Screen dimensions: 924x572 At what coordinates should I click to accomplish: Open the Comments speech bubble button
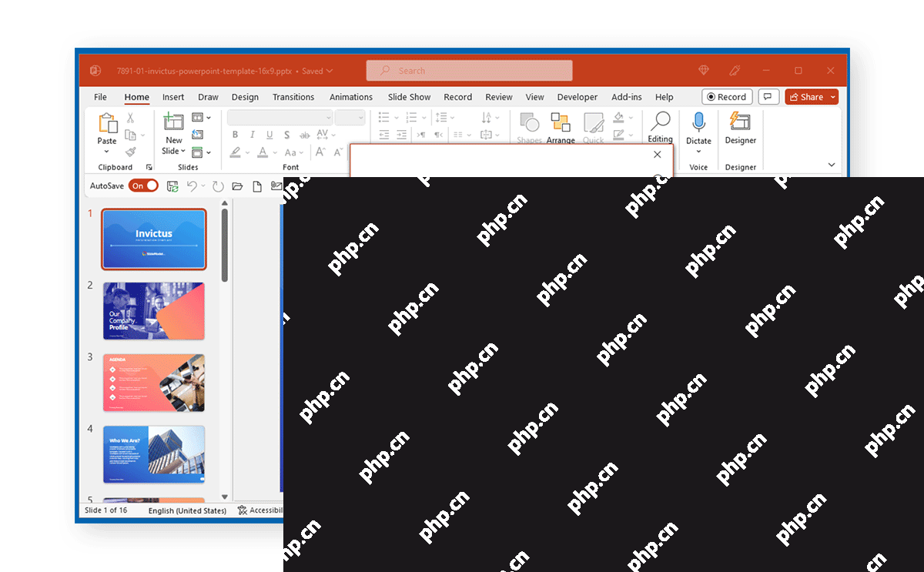768,97
